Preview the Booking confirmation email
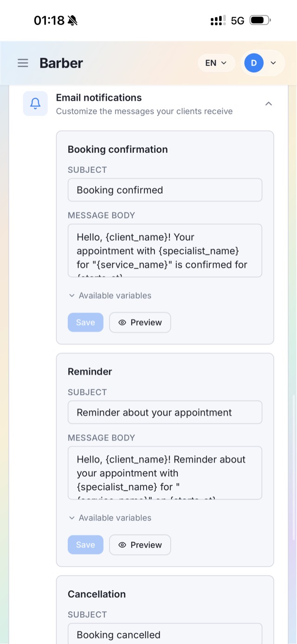 coord(140,323)
